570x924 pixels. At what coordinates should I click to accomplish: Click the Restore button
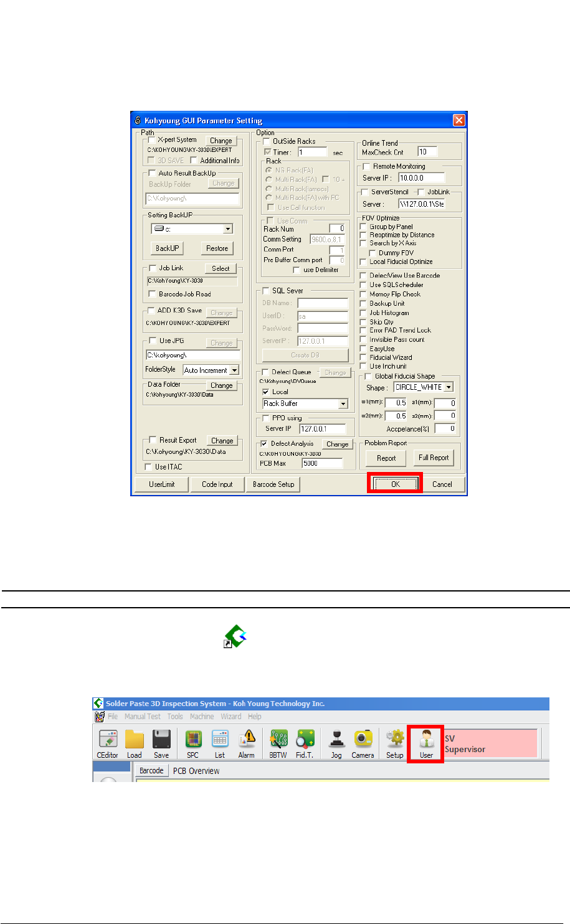pyautogui.click(x=217, y=248)
